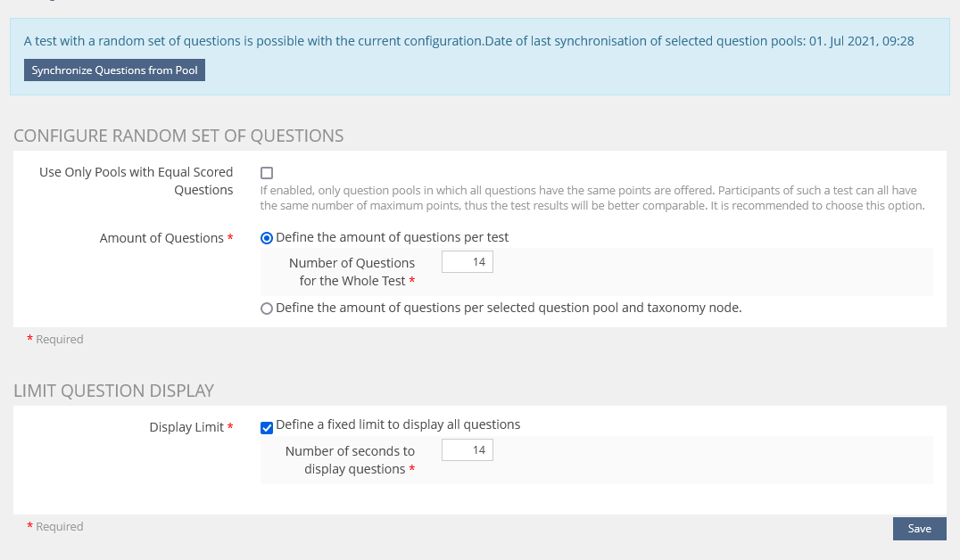Select the per question pool and taxonomy node radio button
This screenshot has width=960, height=560.
(x=267, y=309)
